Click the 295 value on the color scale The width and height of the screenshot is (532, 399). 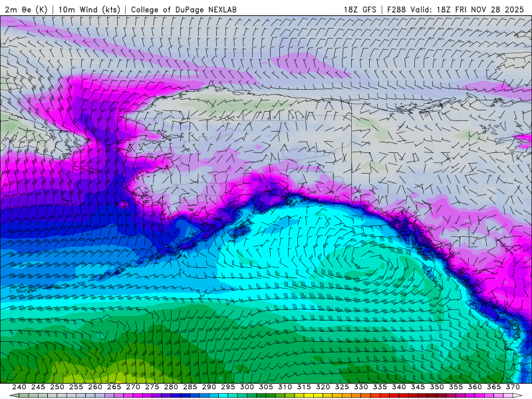pyautogui.click(x=228, y=387)
